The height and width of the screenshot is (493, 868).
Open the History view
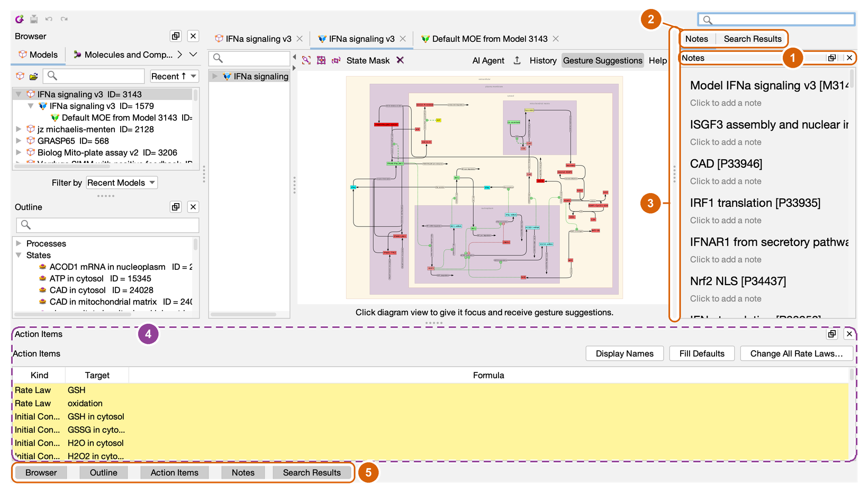click(x=543, y=60)
